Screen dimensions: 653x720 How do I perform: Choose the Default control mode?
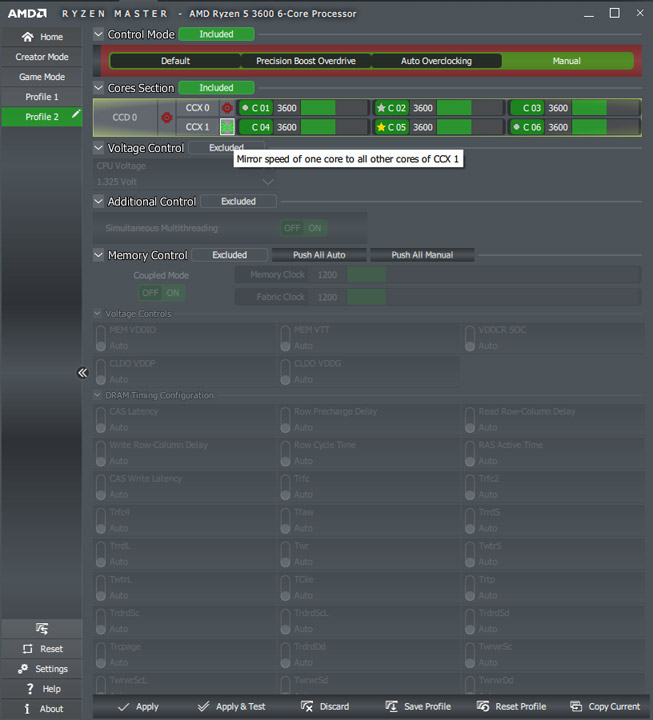pos(175,61)
